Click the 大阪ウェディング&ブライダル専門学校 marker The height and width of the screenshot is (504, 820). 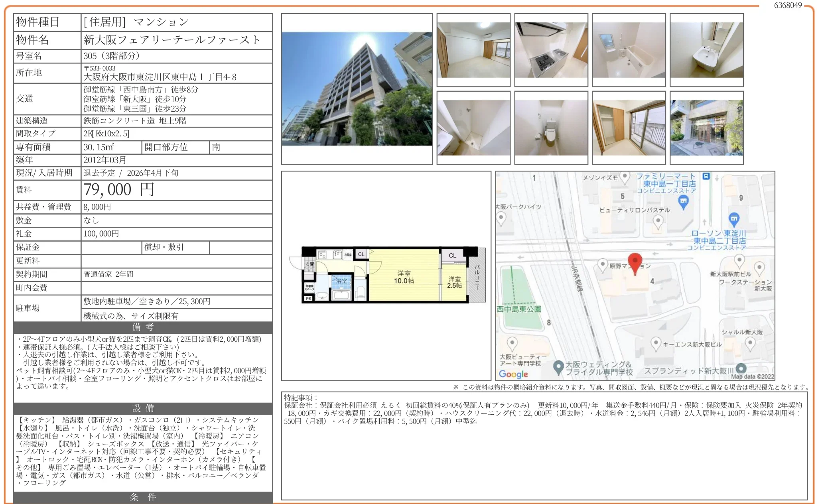tap(558, 366)
